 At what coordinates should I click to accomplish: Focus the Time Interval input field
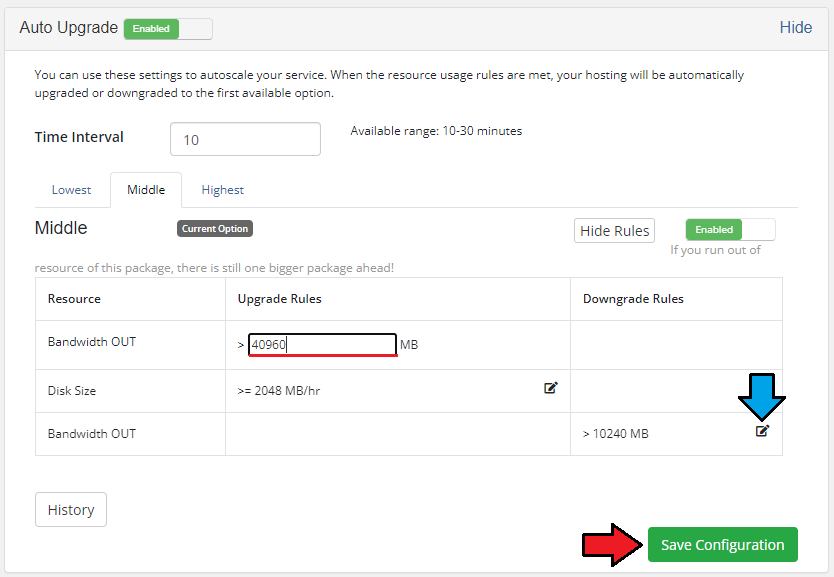(245, 139)
